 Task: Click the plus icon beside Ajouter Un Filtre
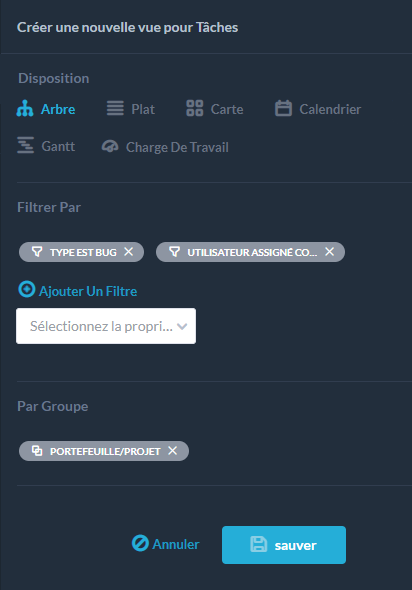[x=27, y=289]
